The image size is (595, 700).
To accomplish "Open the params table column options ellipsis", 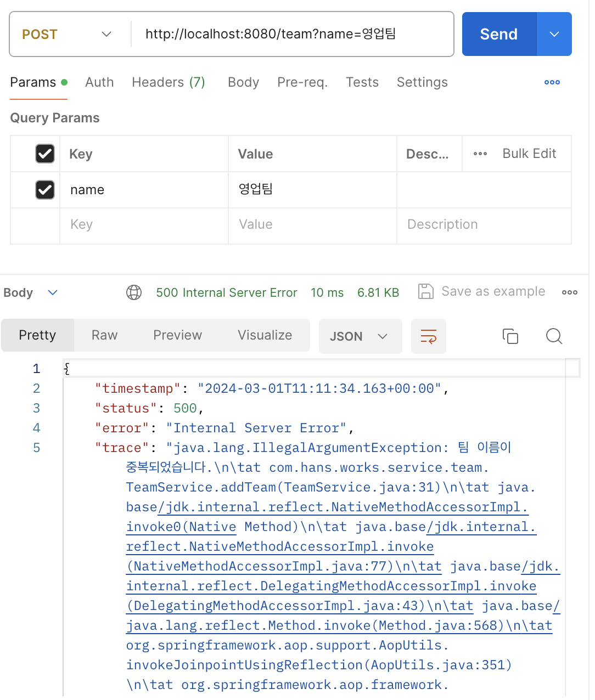I will (480, 154).
